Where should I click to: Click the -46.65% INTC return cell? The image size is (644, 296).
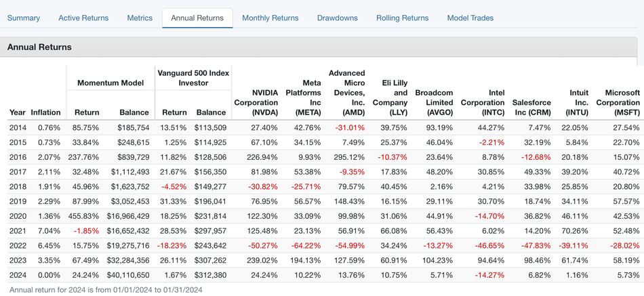pyautogui.click(x=489, y=246)
